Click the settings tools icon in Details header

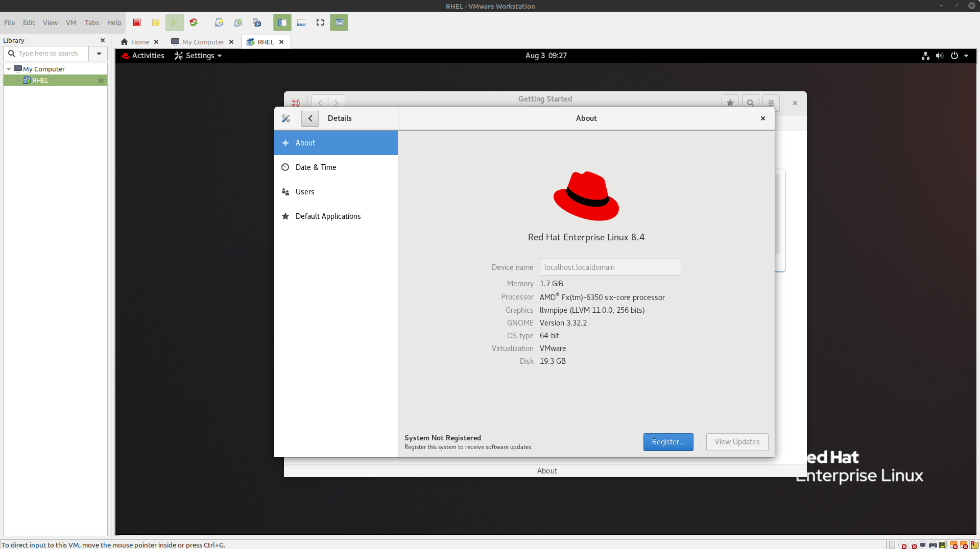pos(286,118)
